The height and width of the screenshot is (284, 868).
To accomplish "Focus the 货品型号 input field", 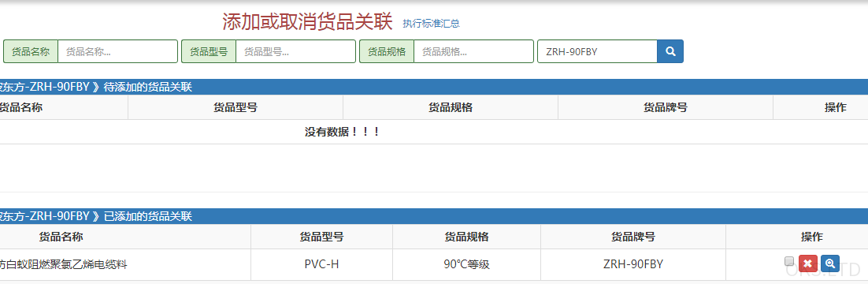I will [295, 51].
